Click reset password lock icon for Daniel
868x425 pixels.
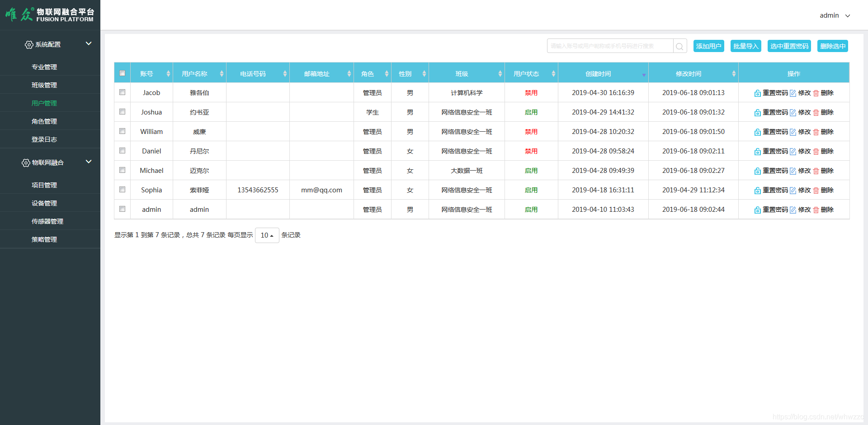[757, 152]
